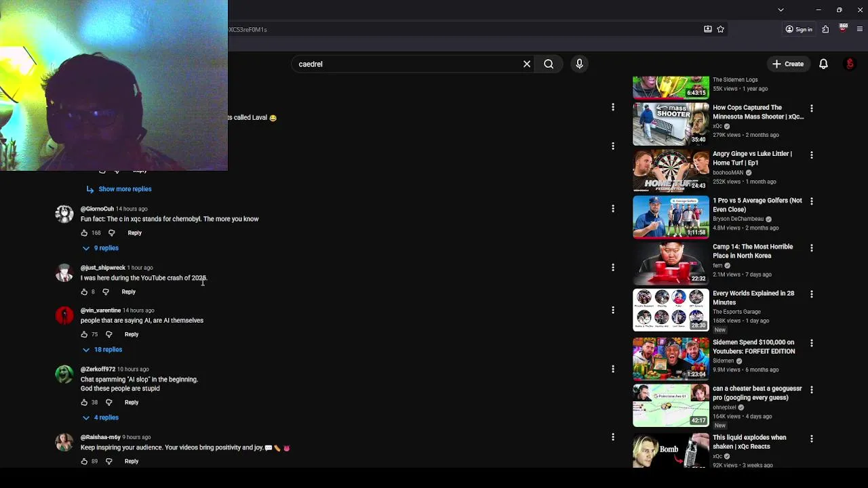The width and height of the screenshot is (868, 488).
Task: Reply to the @Zerkoff972 comment
Action: click(x=132, y=403)
